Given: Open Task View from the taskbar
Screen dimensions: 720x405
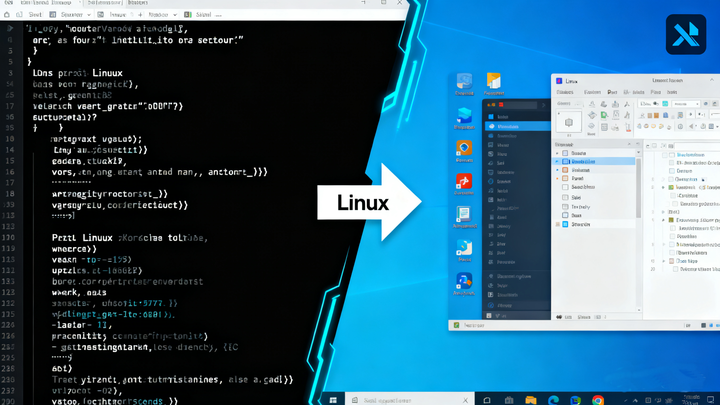Looking at the screenshot, I should (487, 400).
